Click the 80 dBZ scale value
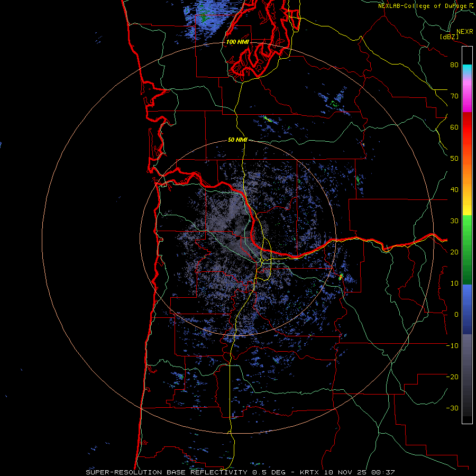Image resolution: width=476 pixels, height=476 pixels. (x=454, y=65)
